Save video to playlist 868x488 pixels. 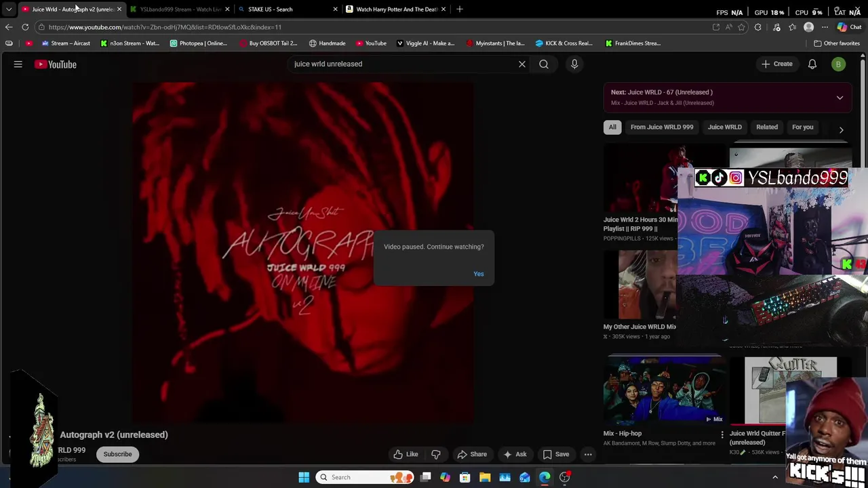coord(556,454)
